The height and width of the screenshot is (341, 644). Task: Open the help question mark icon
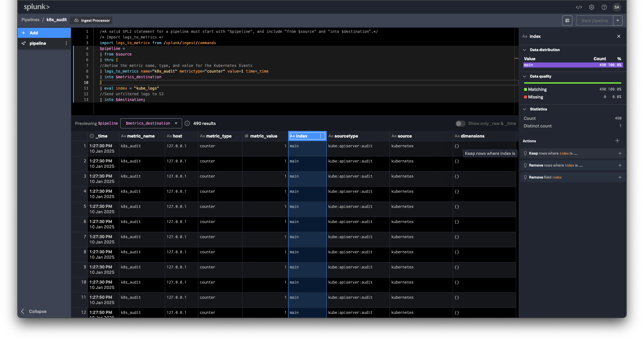[604, 7]
